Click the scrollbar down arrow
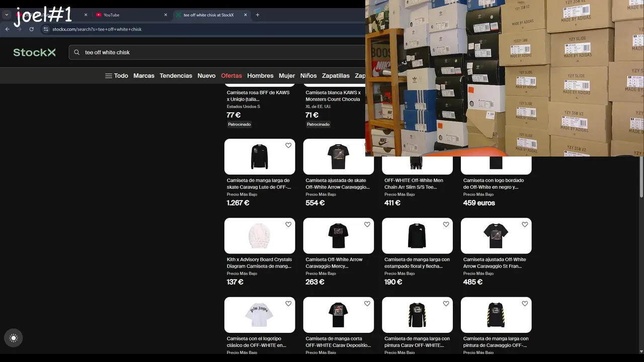The image size is (644, 362). click(641, 350)
